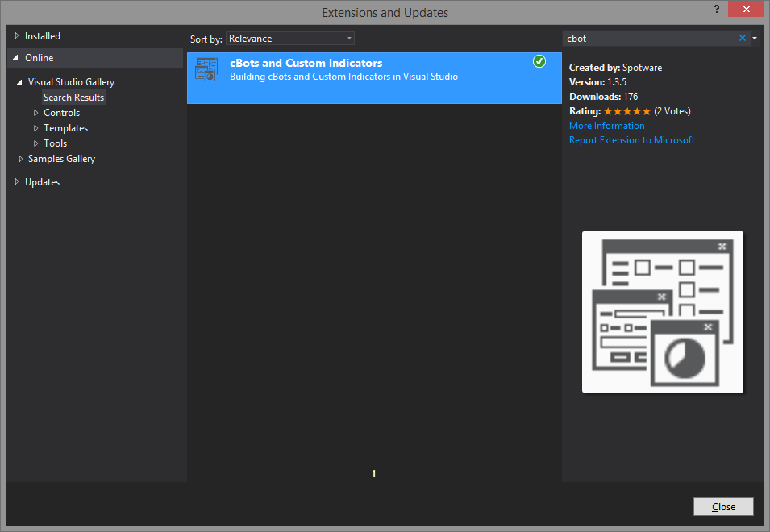The image size is (770, 532).
Task: Click the large extension preview thumbnail
Action: (663, 312)
